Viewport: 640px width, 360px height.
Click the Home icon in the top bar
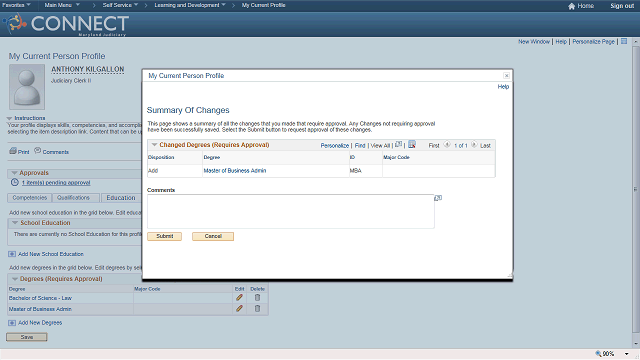click(571, 6)
